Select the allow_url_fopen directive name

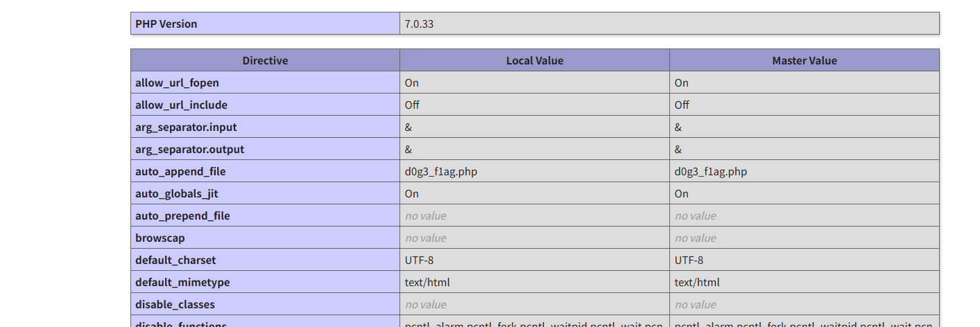point(177,82)
